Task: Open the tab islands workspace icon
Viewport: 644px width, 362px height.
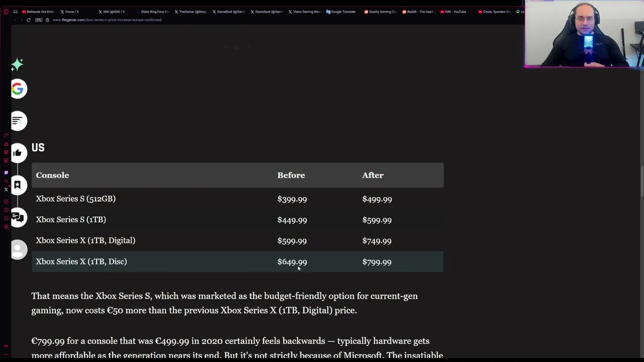Action: click(16, 12)
